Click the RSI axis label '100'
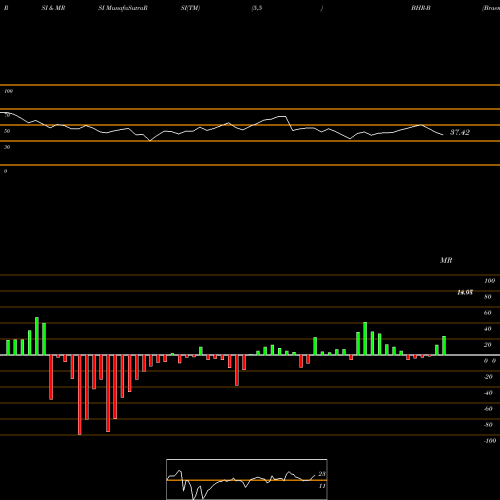This screenshot has width=500, height=500. [x=8, y=91]
